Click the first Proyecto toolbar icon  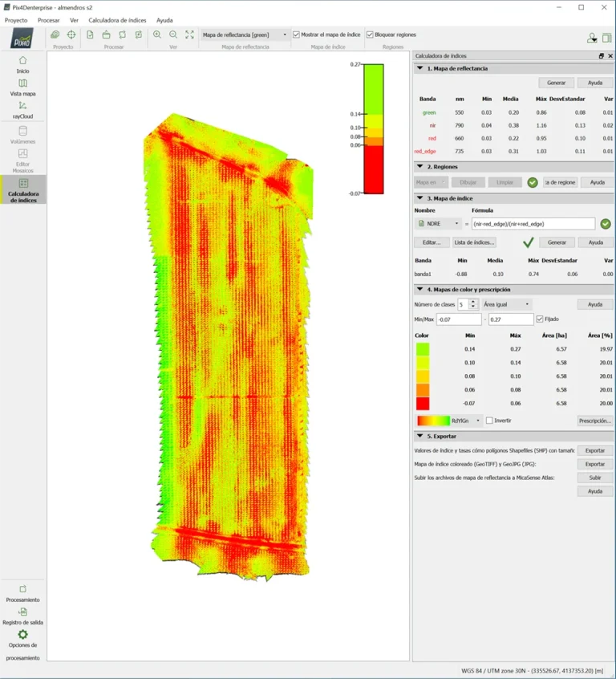[55, 35]
